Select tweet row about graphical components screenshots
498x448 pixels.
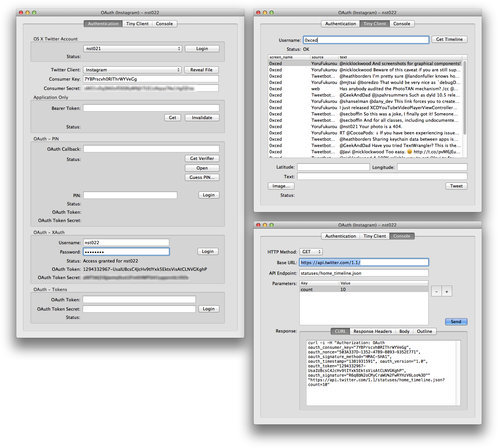tap(365, 63)
